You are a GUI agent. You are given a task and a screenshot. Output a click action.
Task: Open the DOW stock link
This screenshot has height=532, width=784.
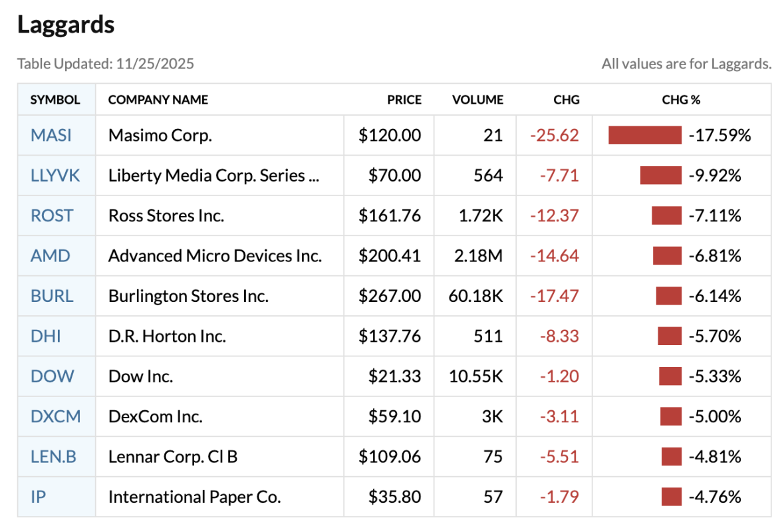coord(52,376)
